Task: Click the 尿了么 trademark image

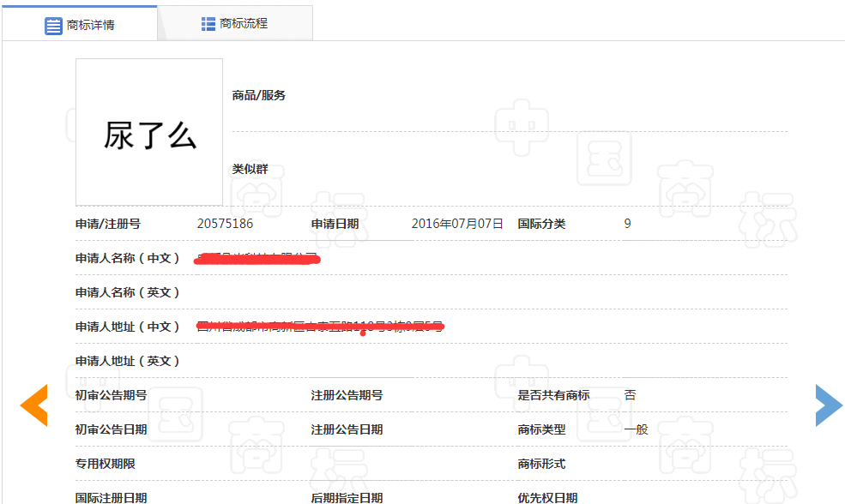Action: pos(149,133)
